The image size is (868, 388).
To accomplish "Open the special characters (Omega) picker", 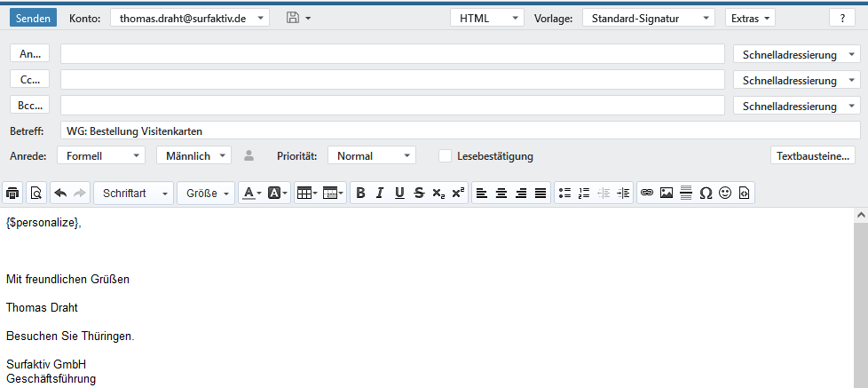I will (x=706, y=193).
